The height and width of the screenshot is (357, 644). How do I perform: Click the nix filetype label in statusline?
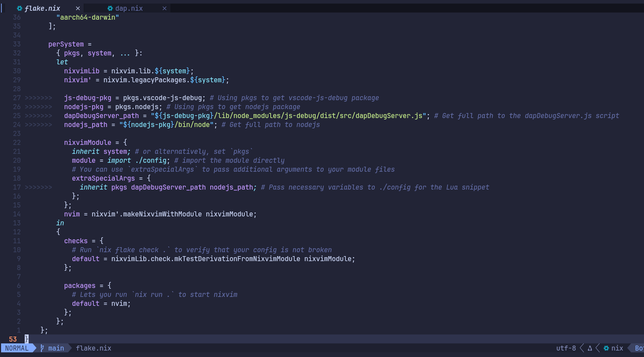click(617, 348)
